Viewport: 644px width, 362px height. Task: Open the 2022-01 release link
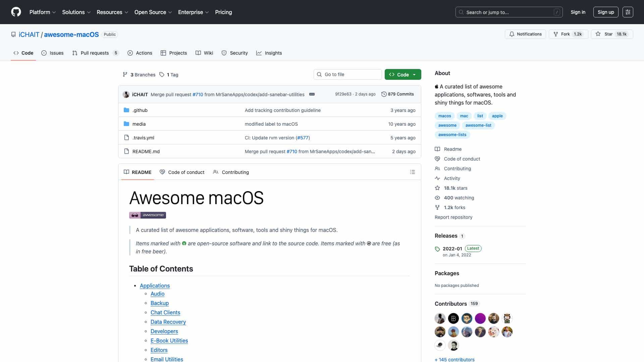pos(452,249)
